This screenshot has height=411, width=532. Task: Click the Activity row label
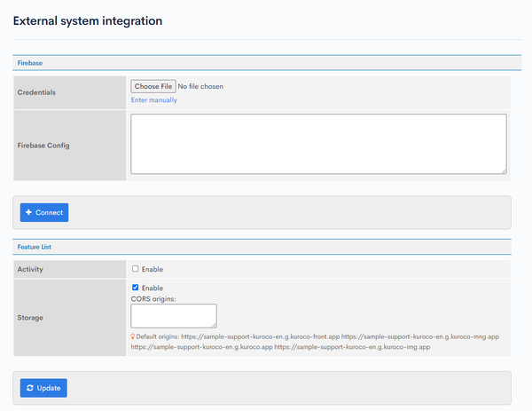pyautogui.click(x=30, y=269)
